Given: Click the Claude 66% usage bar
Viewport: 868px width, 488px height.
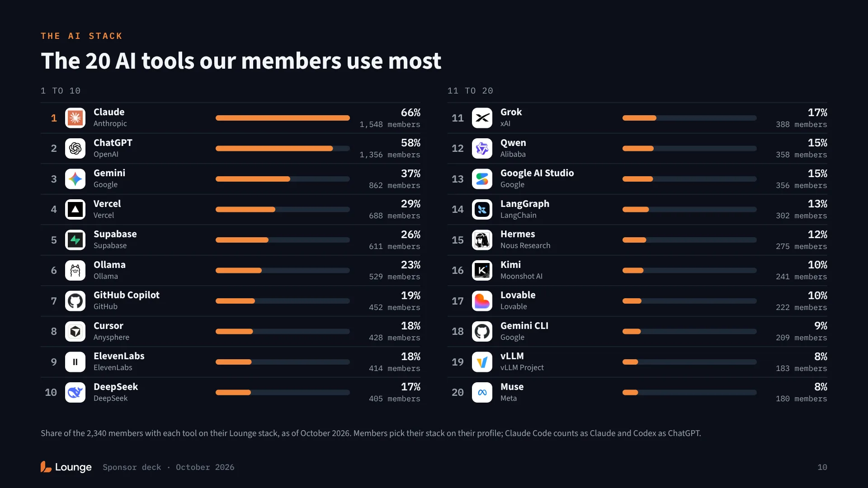Looking at the screenshot, I should (x=283, y=118).
